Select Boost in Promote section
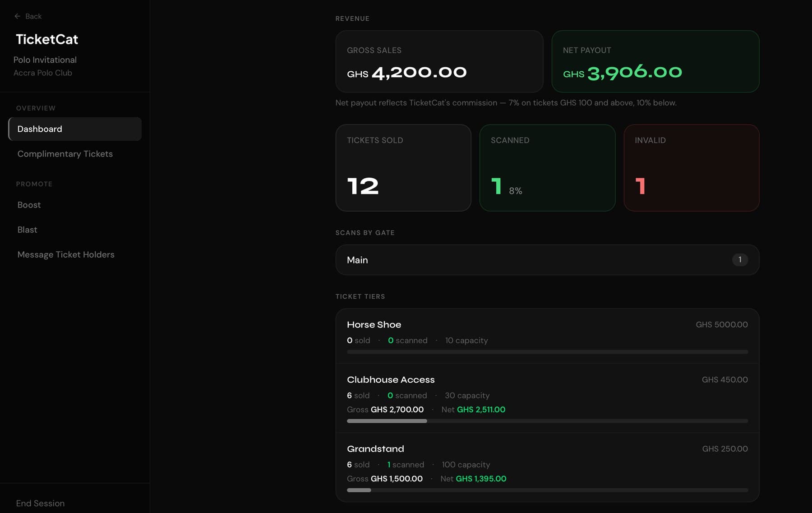 coord(29,205)
